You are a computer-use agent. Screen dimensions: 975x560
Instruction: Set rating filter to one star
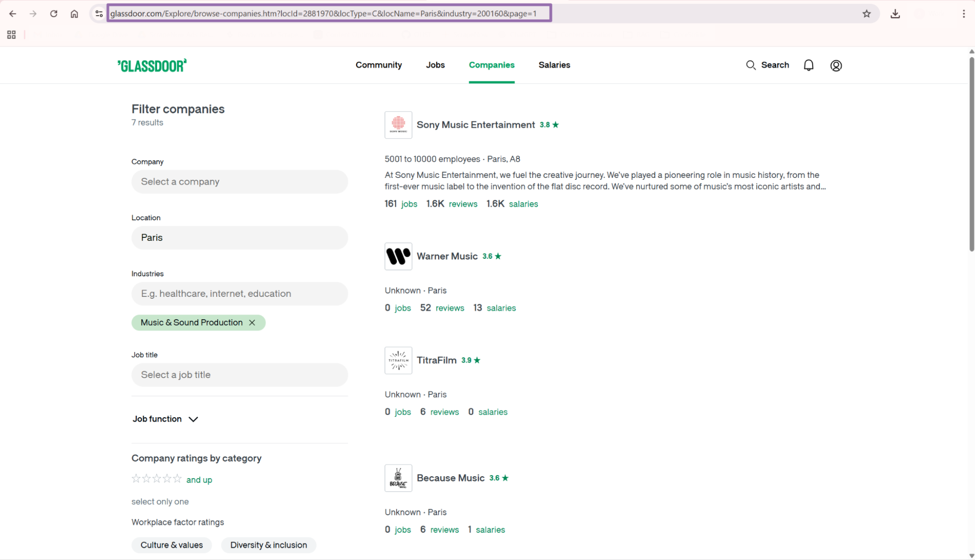click(x=136, y=479)
